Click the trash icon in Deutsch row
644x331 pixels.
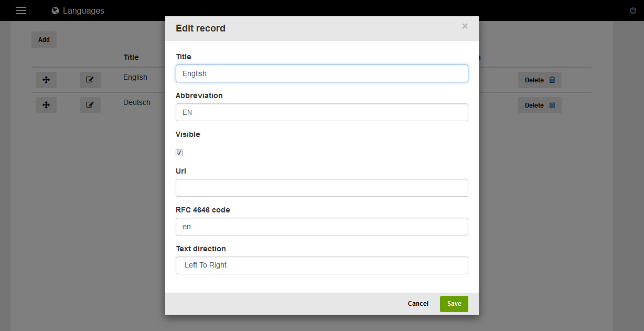[552, 105]
